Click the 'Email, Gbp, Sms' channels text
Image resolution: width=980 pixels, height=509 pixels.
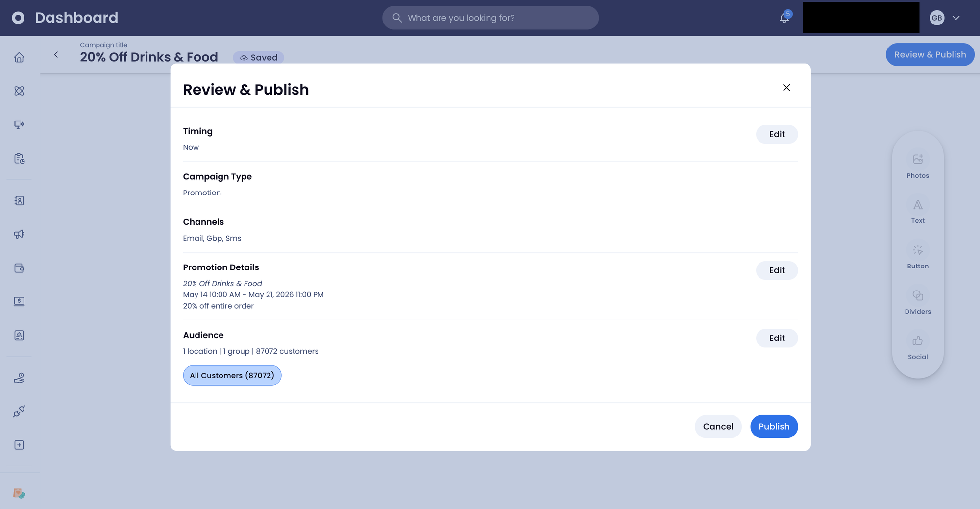coord(212,238)
